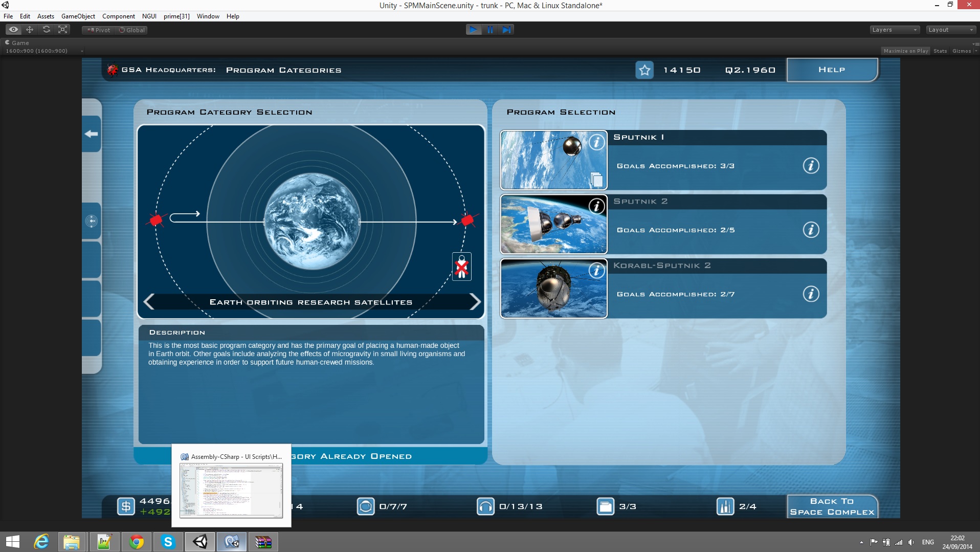Screen dimensions: 980x552
Task: Toggle Maximize on Play option
Action: click(x=905, y=51)
